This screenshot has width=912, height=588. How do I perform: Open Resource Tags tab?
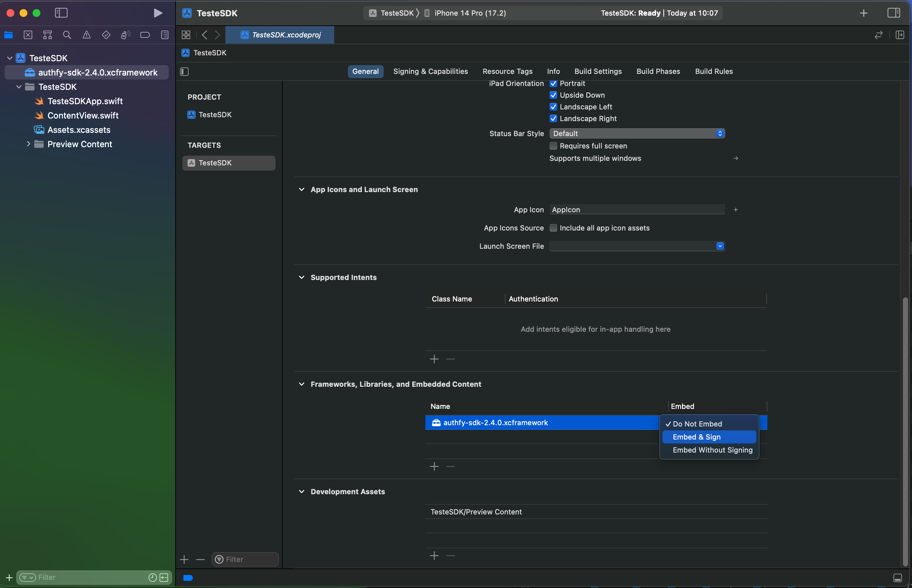point(507,71)
